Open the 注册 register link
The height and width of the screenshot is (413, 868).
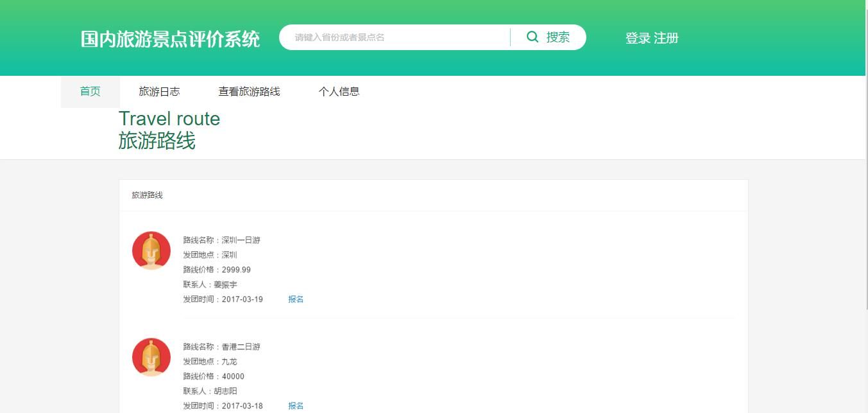pyautogui.click(x=667, y=39)
